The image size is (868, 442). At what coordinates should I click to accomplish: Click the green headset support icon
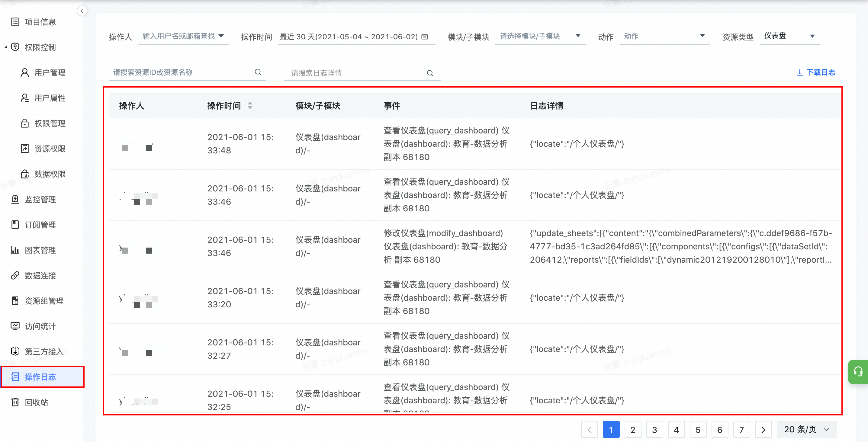858,372
